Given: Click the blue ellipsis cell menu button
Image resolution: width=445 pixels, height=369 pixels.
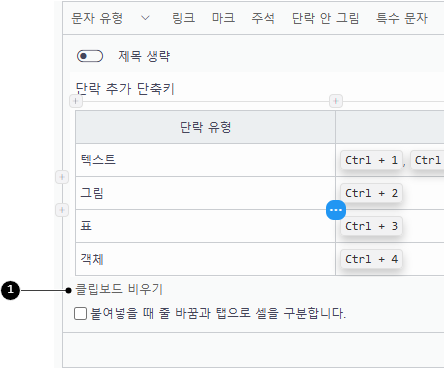Looking at the screenshot, I should click(336, 210).
